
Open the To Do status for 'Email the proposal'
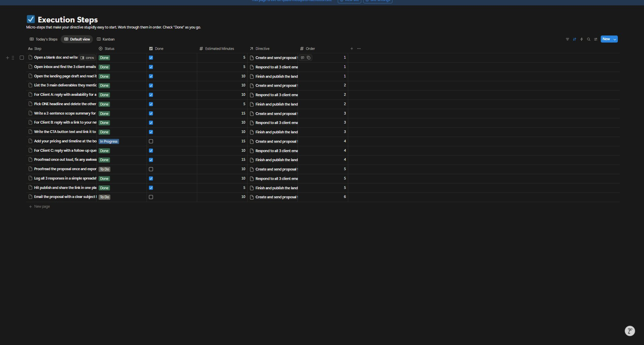point(105,197)
